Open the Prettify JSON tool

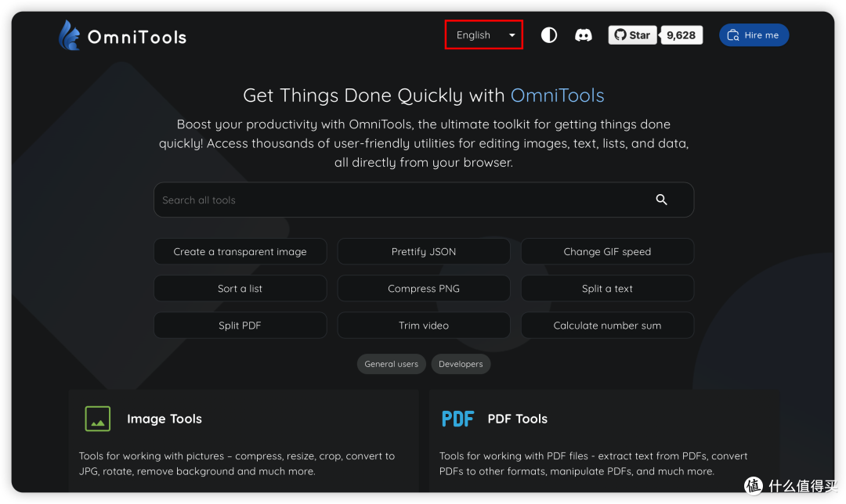(424, 252)
